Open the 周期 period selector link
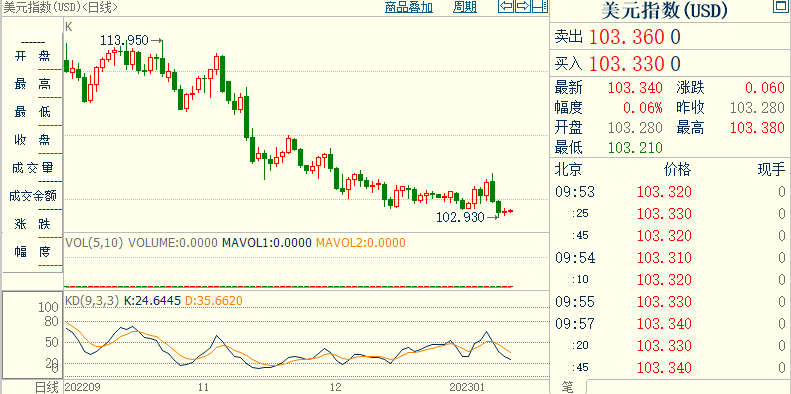This screenshot has width=791, height=394. (x=465, y=7)
